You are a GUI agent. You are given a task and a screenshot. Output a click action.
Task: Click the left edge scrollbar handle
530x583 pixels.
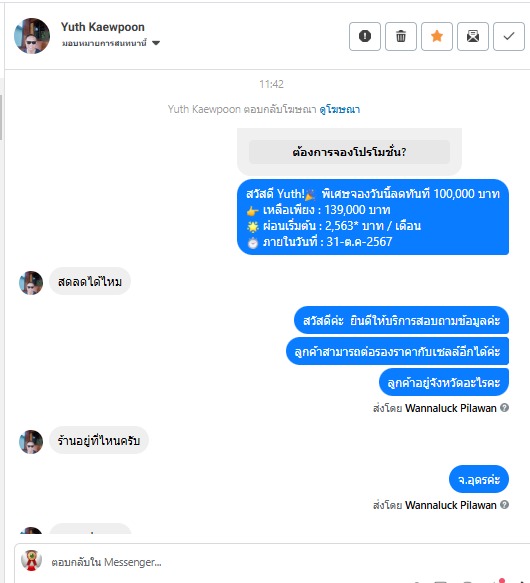click(x=1, y=117)
